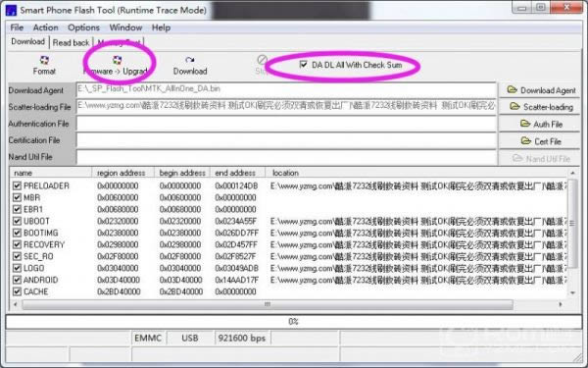Select the UBOOT row location path

tap(418, 221)
